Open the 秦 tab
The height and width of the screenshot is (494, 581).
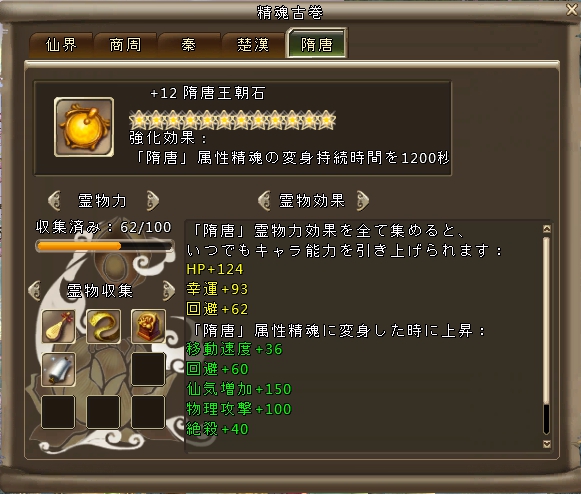[189, 45]
